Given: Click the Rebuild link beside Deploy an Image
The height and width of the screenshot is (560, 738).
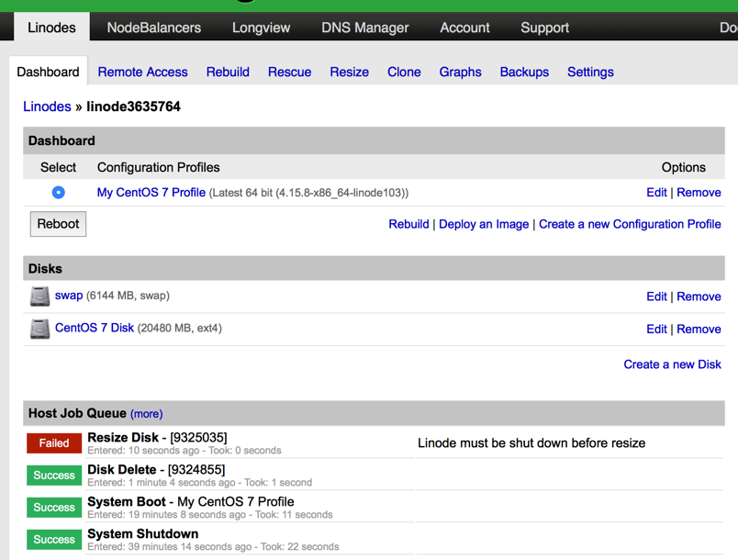Looking at the screenshot, I should click(409, 224).
